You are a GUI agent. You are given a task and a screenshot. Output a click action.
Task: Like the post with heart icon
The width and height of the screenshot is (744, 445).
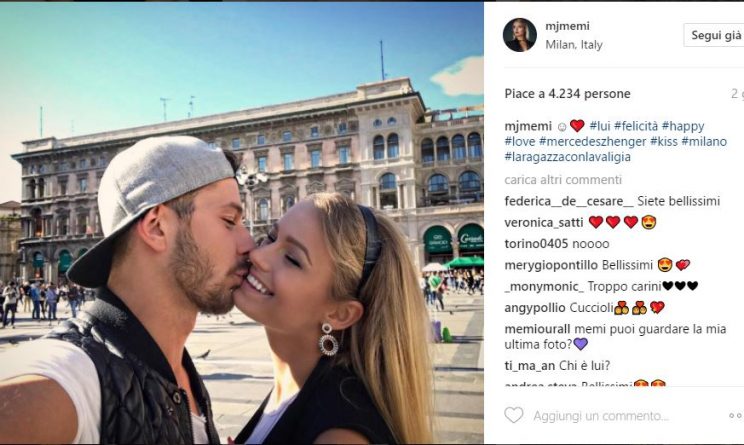(513, 415)
